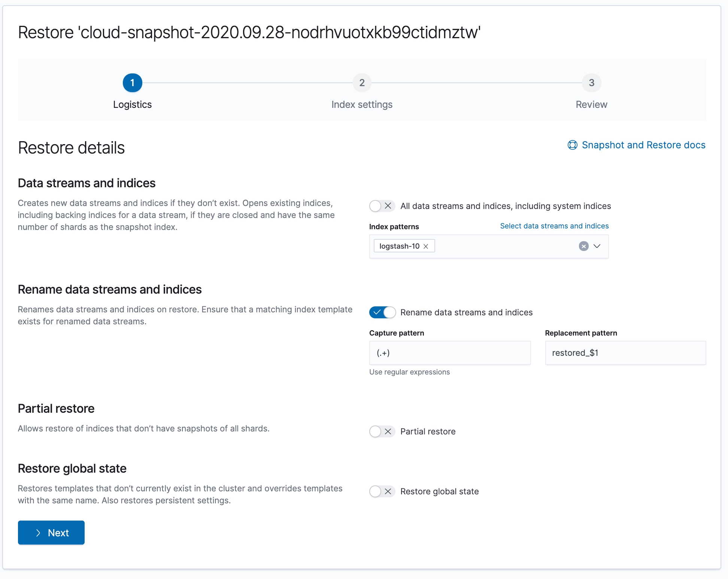Click the help lifebuoy docs icon
The width and height of the screenshot is (728, 579).
click(572, 145)
